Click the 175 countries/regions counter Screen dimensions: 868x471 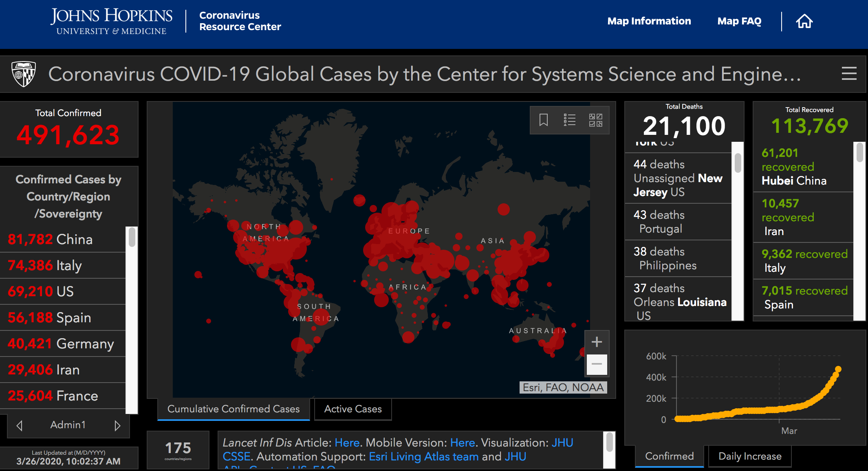pyautogui.click(x=178, y=450)
